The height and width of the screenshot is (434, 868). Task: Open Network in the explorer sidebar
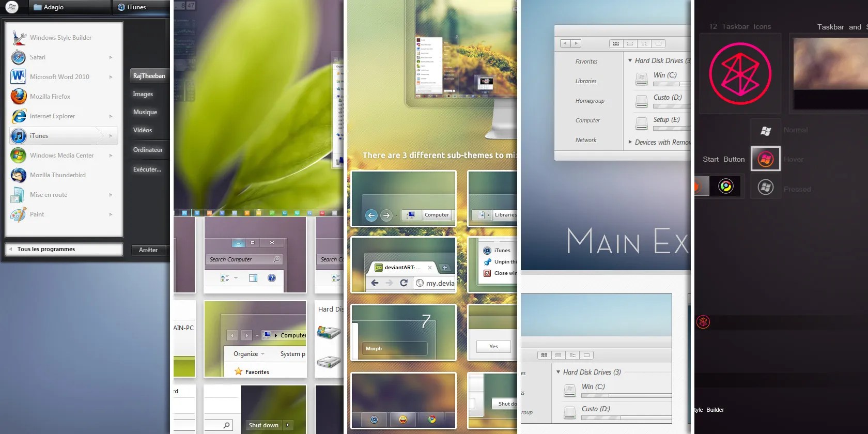(585, 140)
